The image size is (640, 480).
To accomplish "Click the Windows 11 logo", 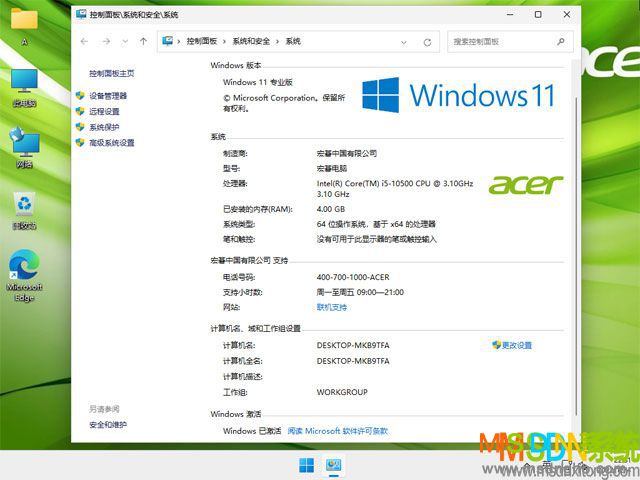I will (459, 95).
